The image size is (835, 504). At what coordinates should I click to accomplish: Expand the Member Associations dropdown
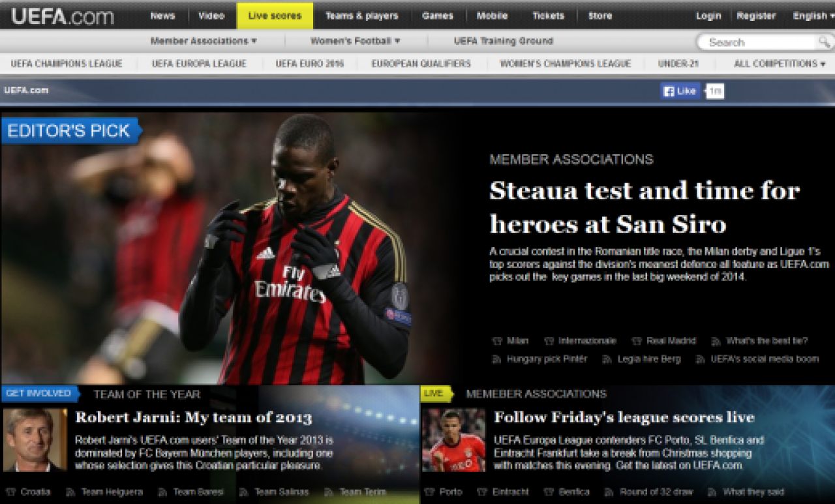click(x=204, y=41)
